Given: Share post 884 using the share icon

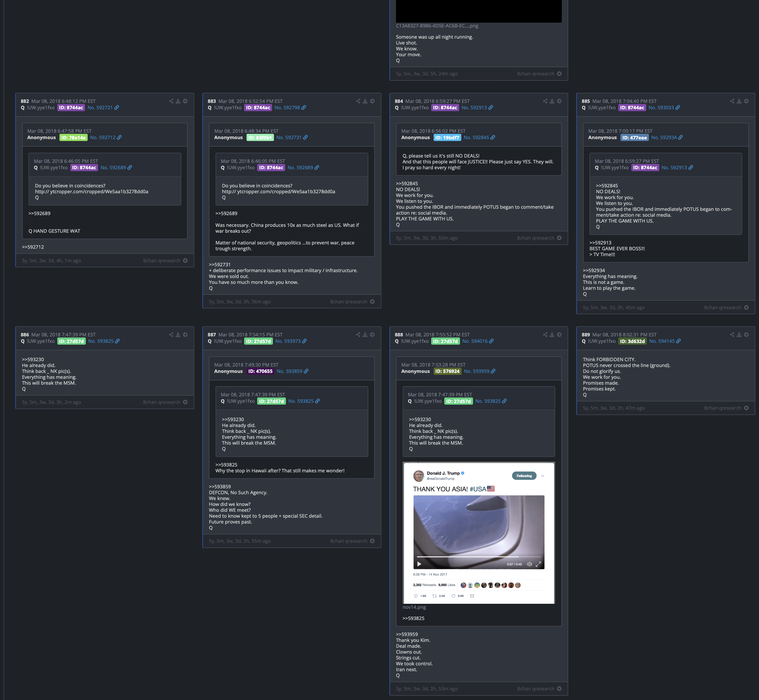Looking at the screenshot, I should pyautogui.click(x=545, y=101).
